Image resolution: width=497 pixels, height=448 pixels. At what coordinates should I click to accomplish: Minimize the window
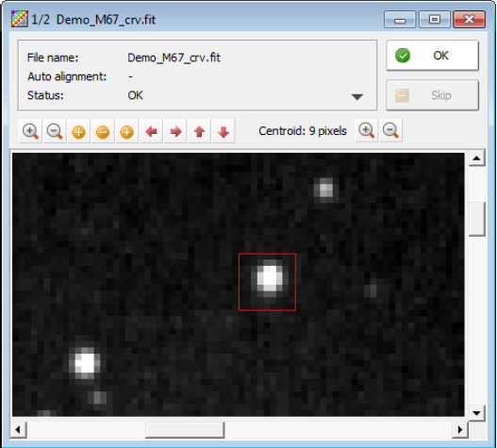click(400, 20)
